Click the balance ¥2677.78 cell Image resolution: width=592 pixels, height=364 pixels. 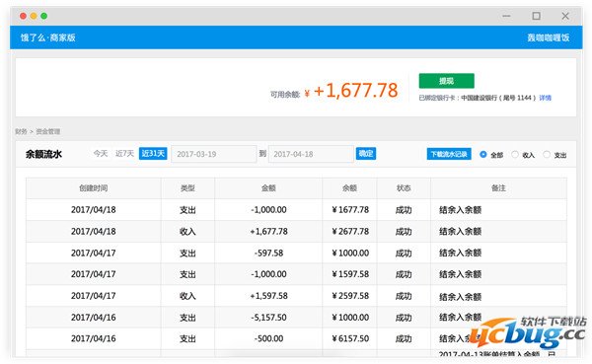click(x=350, y=231)
